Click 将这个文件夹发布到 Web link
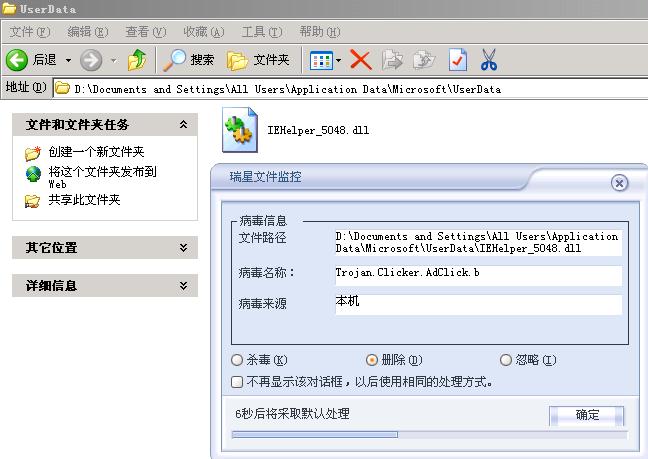648x459 pixels. click(x=102, y=177)
